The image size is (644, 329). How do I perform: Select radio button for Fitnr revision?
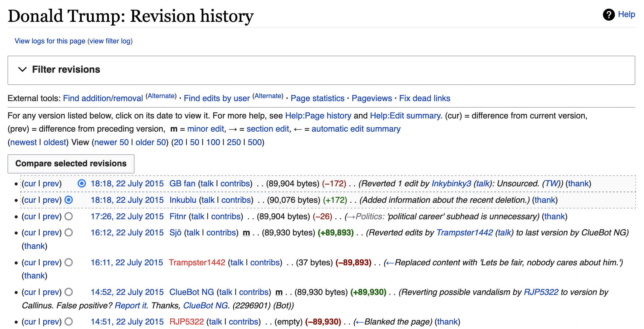point(69,216)
